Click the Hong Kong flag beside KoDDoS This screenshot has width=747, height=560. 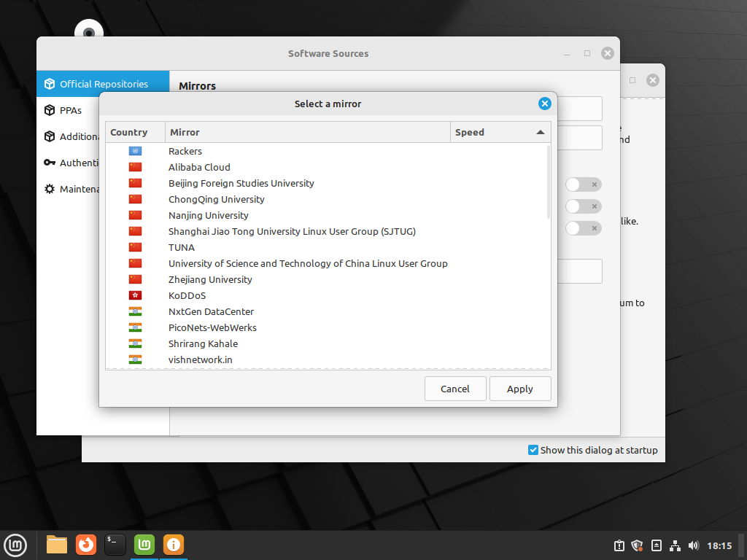(135, 295)
